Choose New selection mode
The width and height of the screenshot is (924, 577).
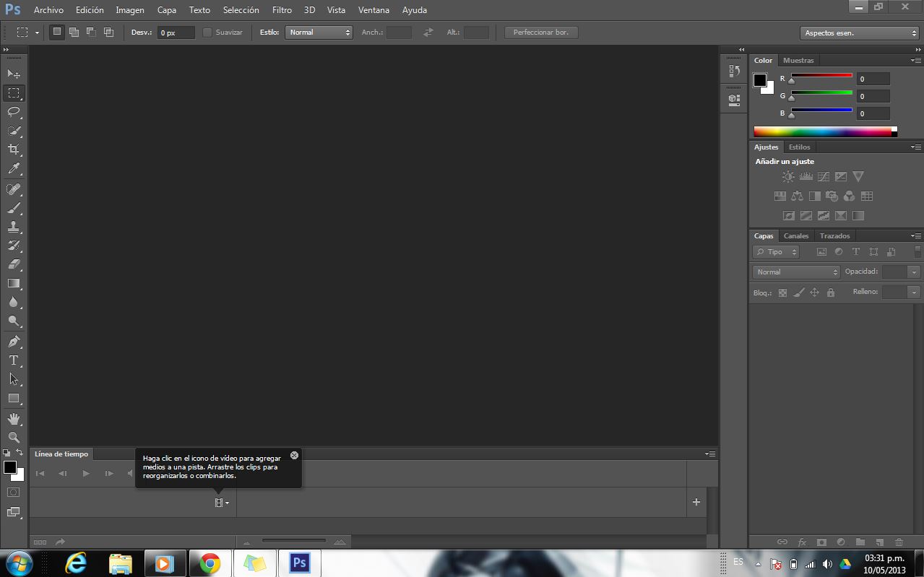coord(57,32)
